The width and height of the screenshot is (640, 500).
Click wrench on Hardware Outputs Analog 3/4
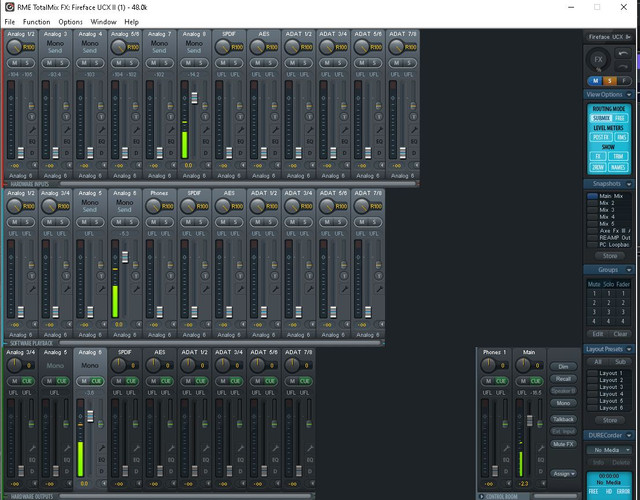32,448
